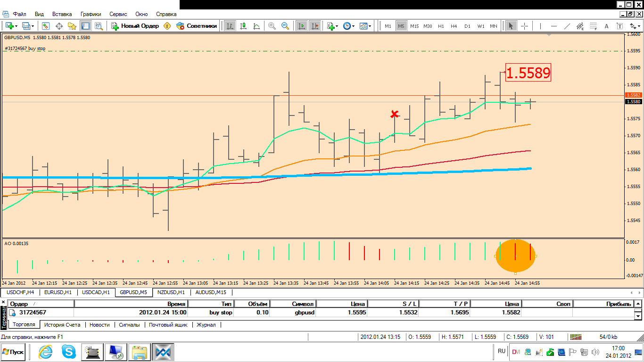Open Internet Explorer from the taskbar

tap(45, 352)
